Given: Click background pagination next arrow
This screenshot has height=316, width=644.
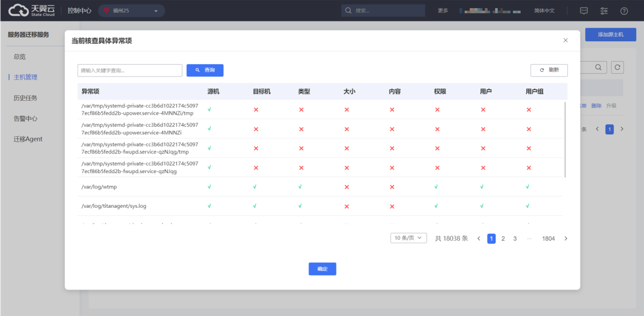Looking at the screenshot, I should pyautogui.click(x=622, y=129).
